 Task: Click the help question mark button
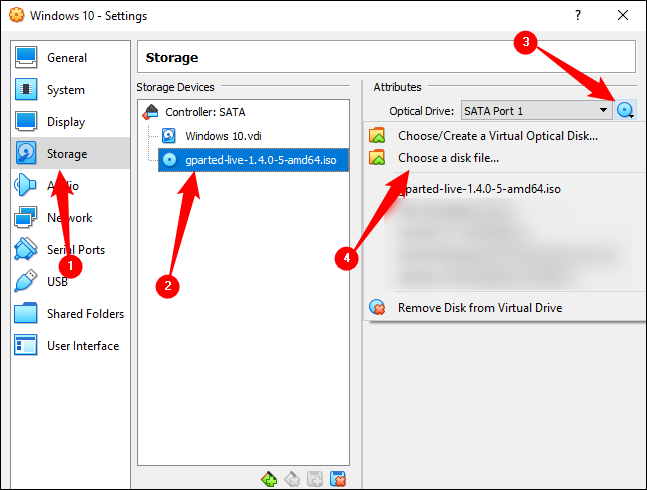[578, 16]
